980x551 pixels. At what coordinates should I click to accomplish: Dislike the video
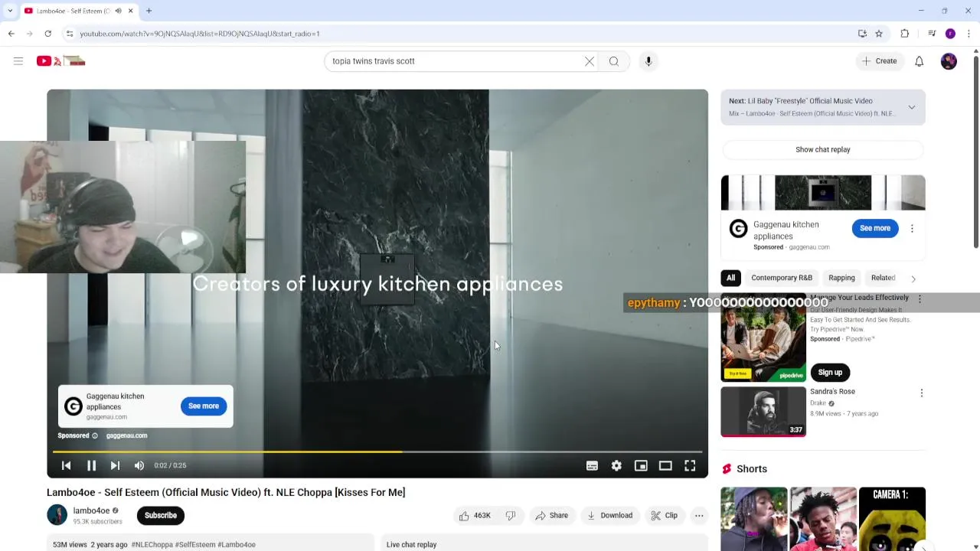tap(511, 516)
